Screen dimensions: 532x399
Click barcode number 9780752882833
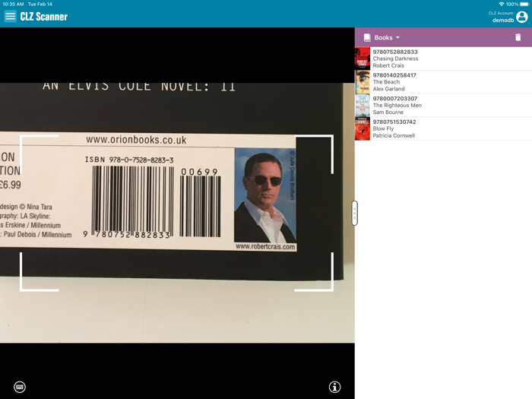coord(395,52)
